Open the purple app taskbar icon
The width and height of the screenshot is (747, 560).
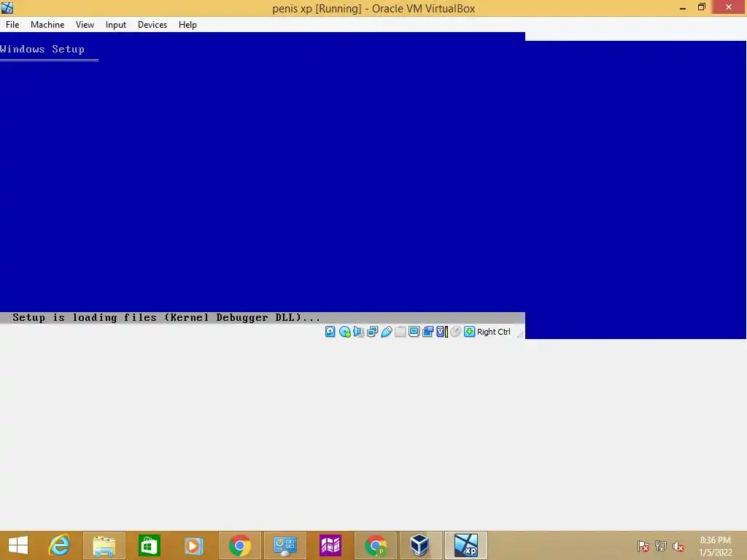(x=330, y=545)
